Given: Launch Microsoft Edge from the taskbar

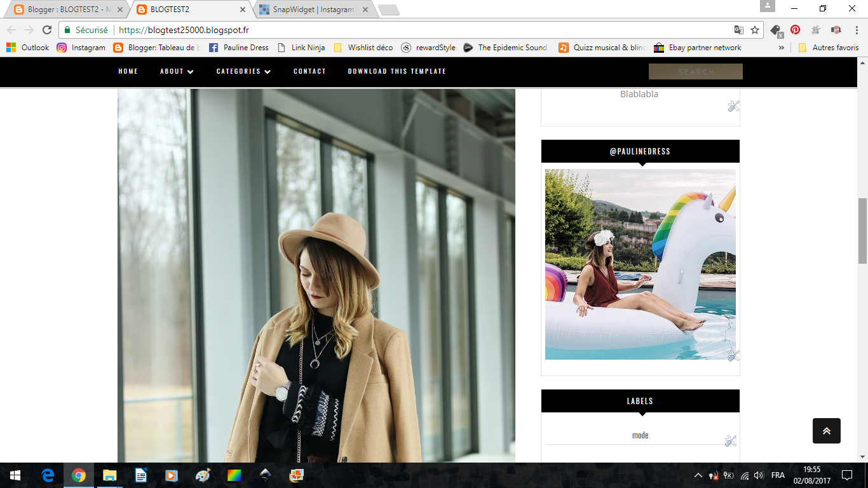Looking at the screenshot, I should [x=48, y=475].
